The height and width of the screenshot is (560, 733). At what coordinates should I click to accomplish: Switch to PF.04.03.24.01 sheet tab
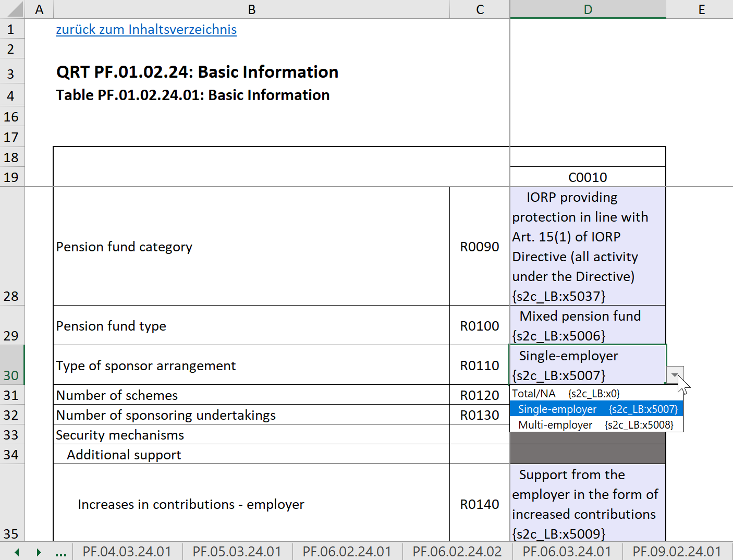point(127,552)
